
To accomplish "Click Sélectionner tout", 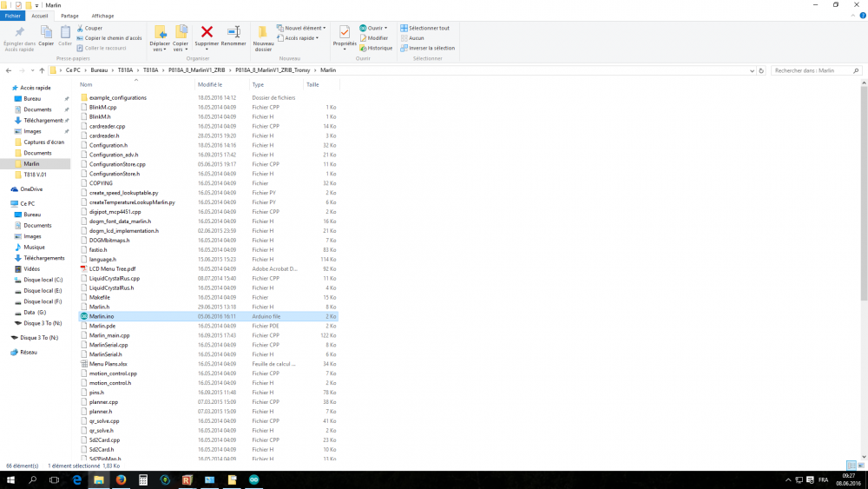I will pos(424,28).
